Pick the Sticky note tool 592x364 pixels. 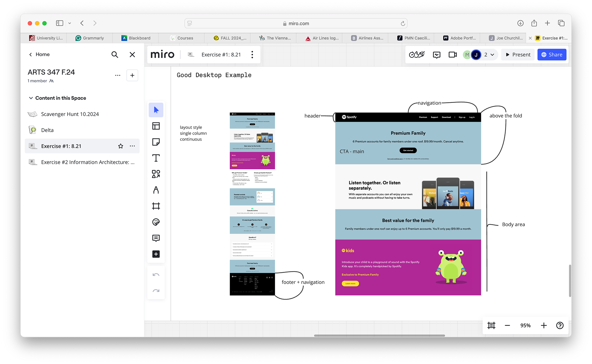[156, 142]
